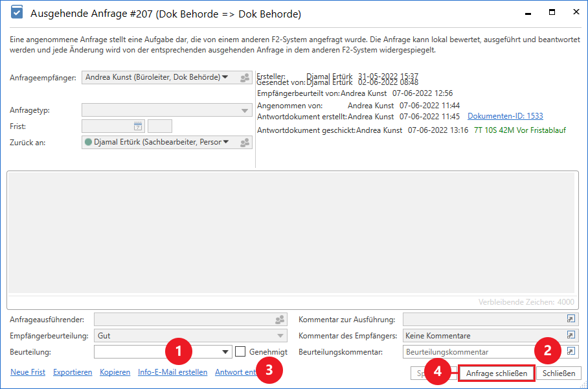Click the Anfrage schließen button
The image size is (588, 389).
[x=497, y=373]
